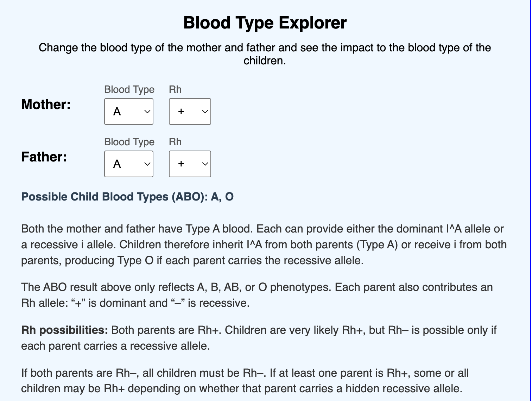Click the paragraph beginning 'If both parents are Rh–'
532x401 pixels.
[245, 381]
